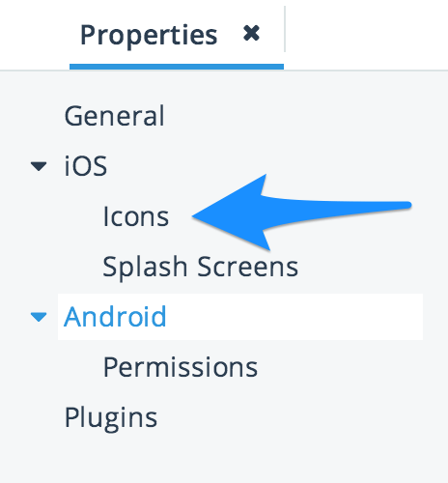The image size is (448, 483).
Task: Click the blue underline beneath Properties tab
Action: coord(177,67)
